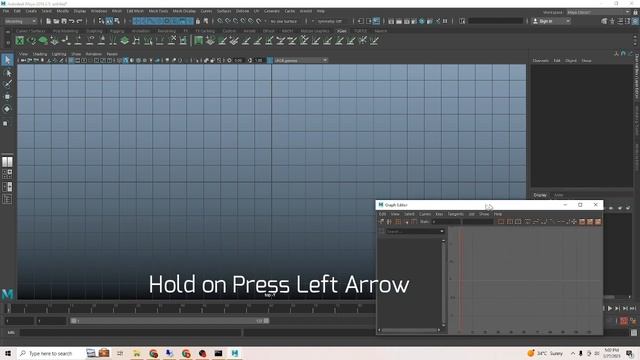
Task: Open the Windows menu
Action: [99, 11]
